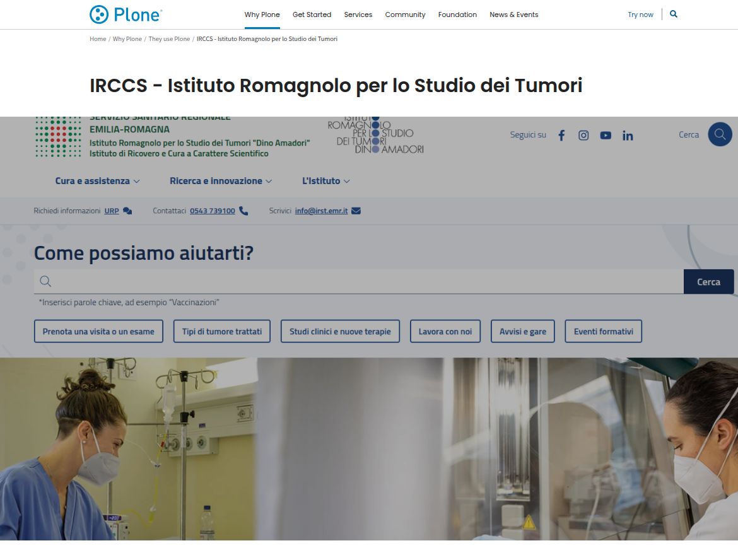Click the hospital nurse banner photo
This screenshot has height=560, width=738.
(x=369, y=448)
